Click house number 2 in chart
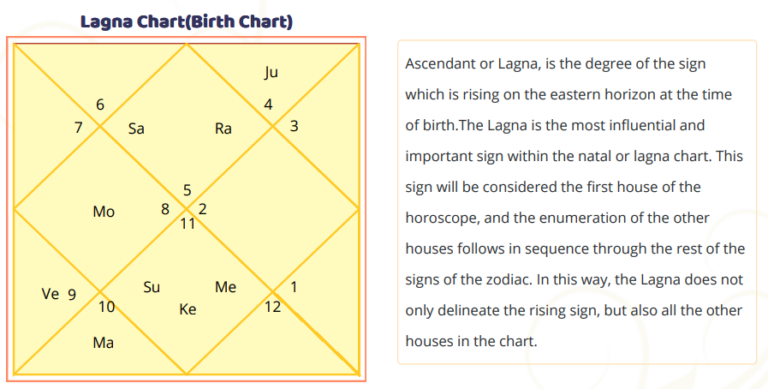Image resolution: width=768 pixels, height=389 pixels. point(202,209)
